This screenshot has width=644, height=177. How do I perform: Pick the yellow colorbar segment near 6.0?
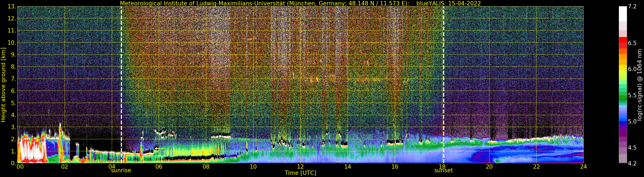623,68
